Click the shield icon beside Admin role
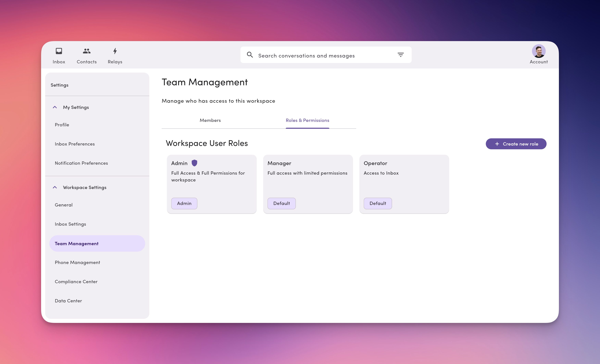This screenshot has width=600, height=364. 194,163
